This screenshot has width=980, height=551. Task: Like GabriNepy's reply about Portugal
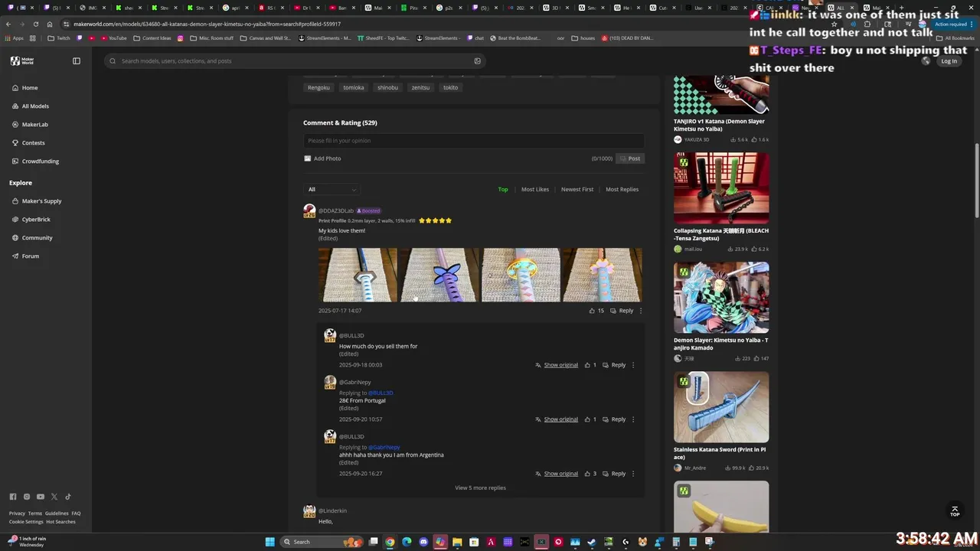(590, 419)
